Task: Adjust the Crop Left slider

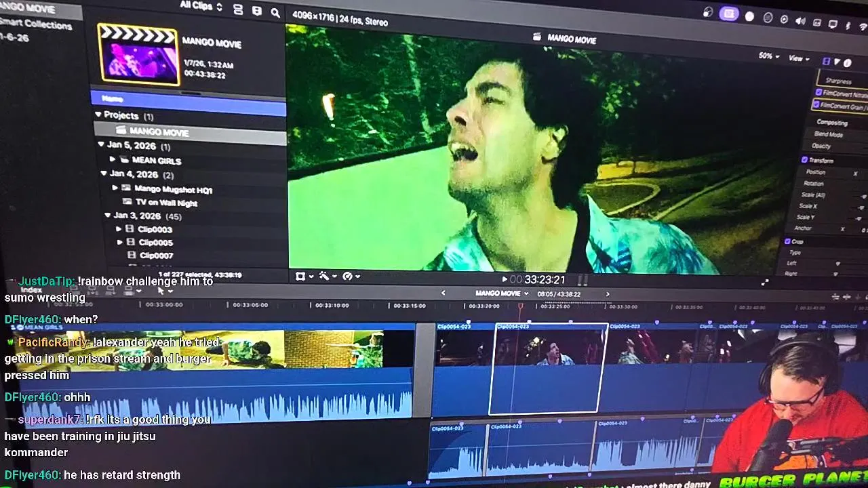Action: click(838, 264)
